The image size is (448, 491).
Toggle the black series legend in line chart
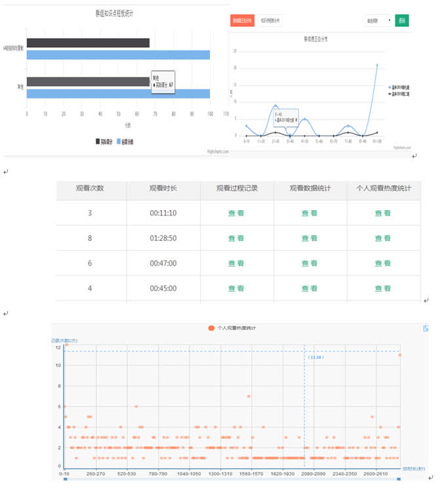coord(399,94)
